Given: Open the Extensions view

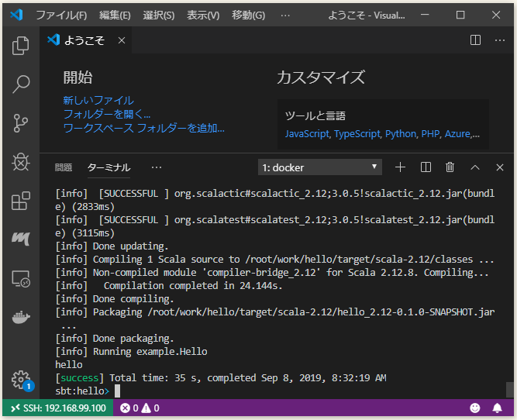Looking at the screenshot, I should [21, 201].
